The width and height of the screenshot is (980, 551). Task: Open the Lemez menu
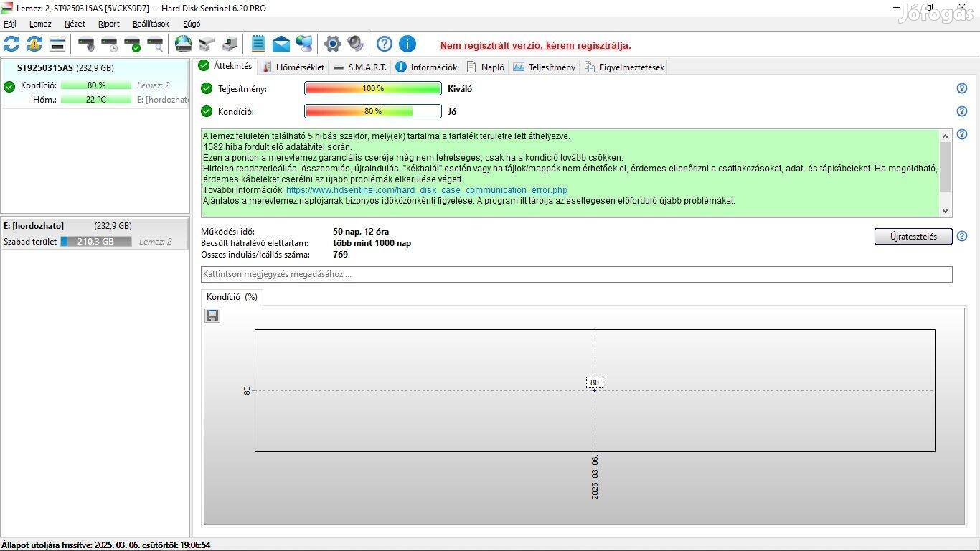[40, 24]
